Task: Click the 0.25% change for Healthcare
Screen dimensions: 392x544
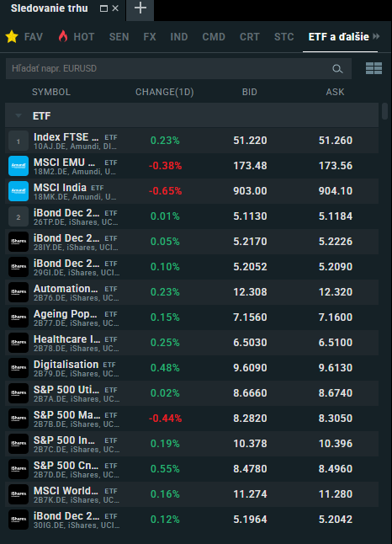Action: point(165,343)
